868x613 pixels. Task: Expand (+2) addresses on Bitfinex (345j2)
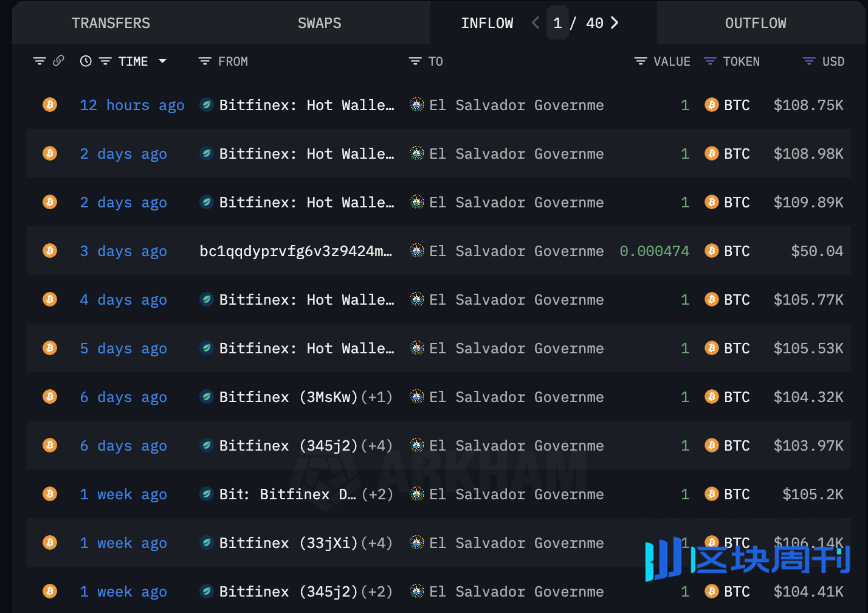377,592
